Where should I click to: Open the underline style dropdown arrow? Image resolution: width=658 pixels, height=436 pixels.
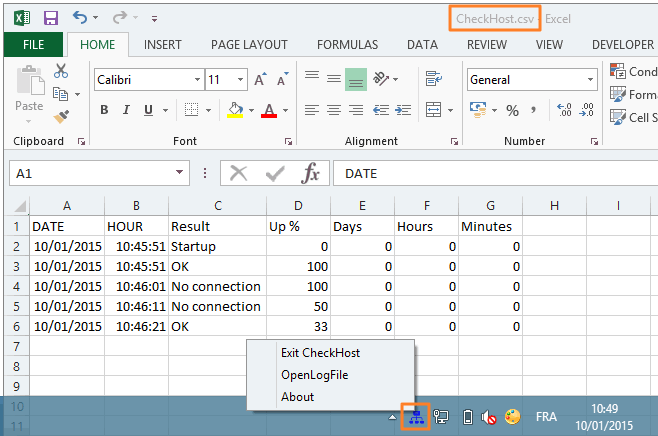[165, 110]
